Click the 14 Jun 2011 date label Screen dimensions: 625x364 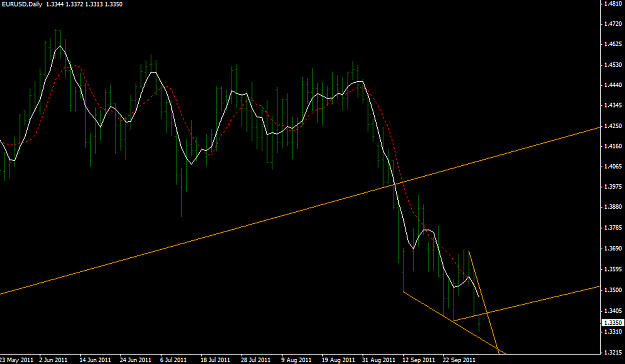pyautogui.click(x=95, y=360)
